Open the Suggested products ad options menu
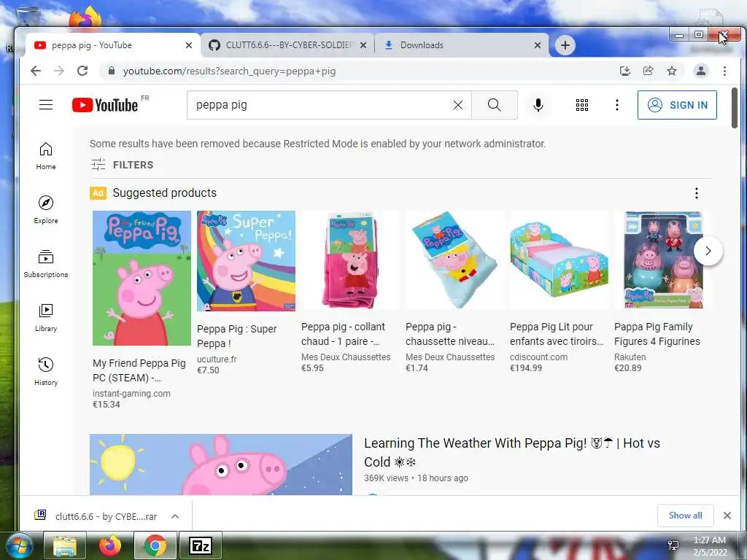The width and height of the screenshot is (747, 560). 696,192
